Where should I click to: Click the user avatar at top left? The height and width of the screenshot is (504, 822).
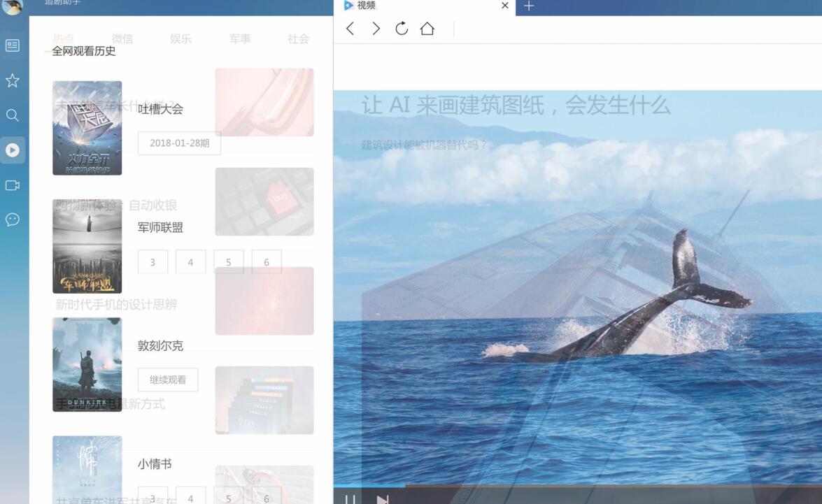12,6
